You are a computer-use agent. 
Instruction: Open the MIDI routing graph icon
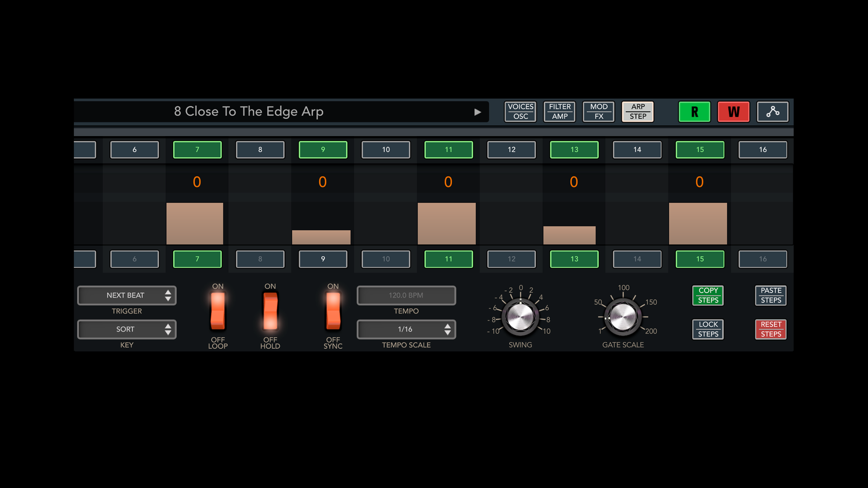tap(773, 112)
